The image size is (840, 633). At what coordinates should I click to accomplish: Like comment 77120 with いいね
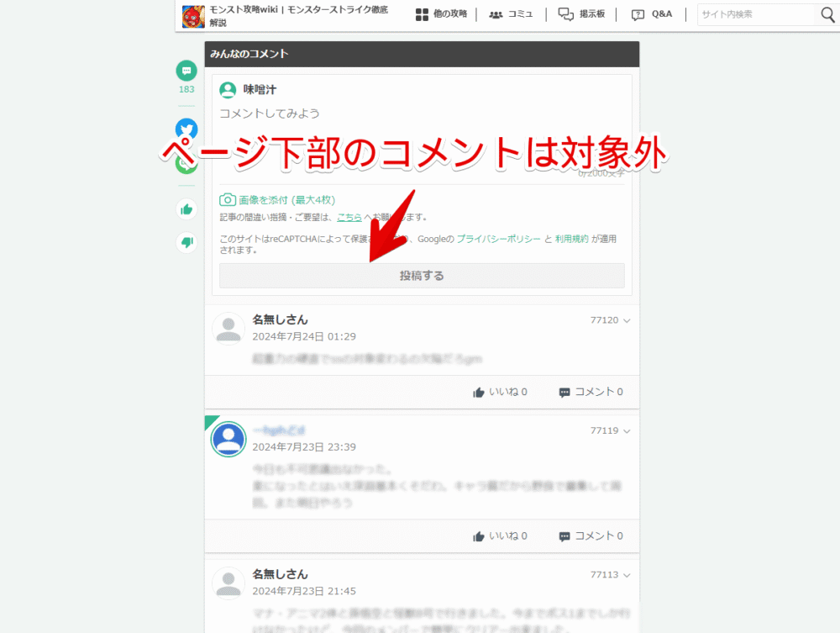(x=500, y=392)
